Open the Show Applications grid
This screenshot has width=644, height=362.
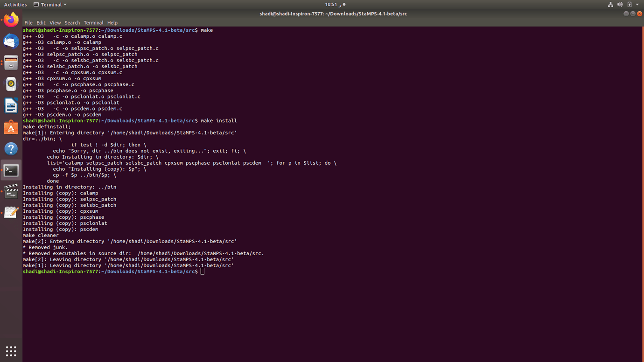10,351
